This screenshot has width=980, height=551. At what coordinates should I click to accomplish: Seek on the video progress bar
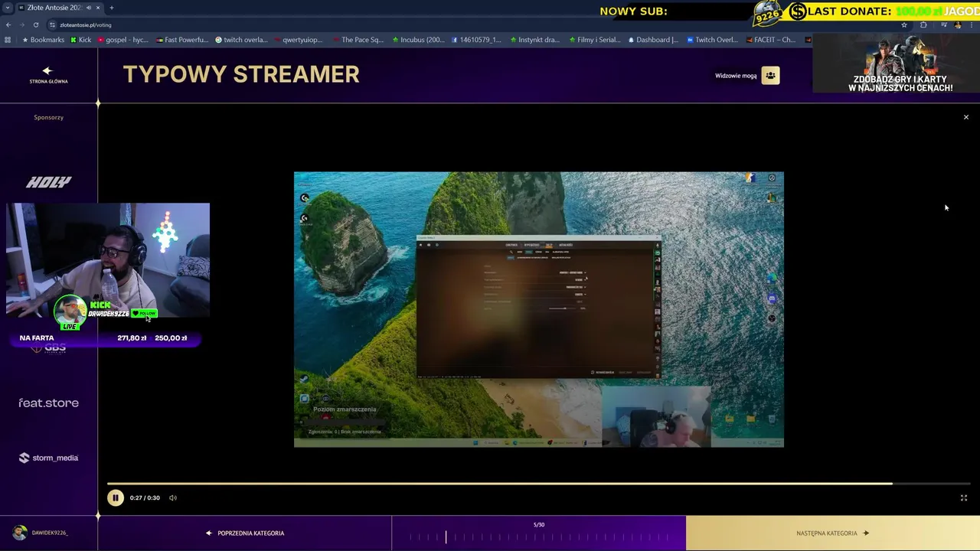click(539, 484)
